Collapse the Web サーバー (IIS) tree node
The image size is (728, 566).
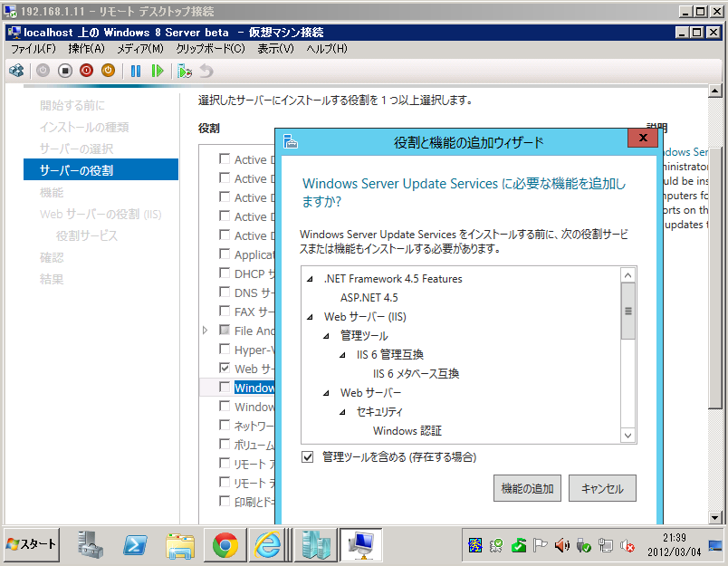(x=311, y=317)
